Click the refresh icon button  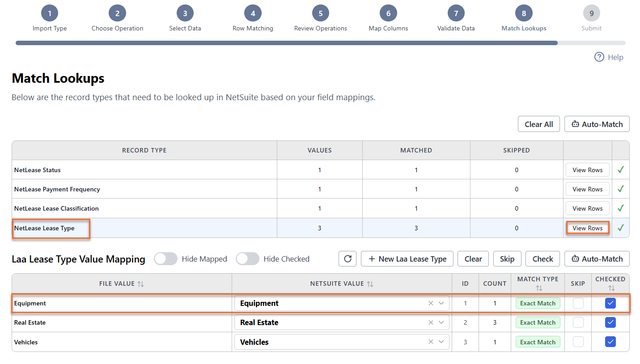(x=348, y=259)
